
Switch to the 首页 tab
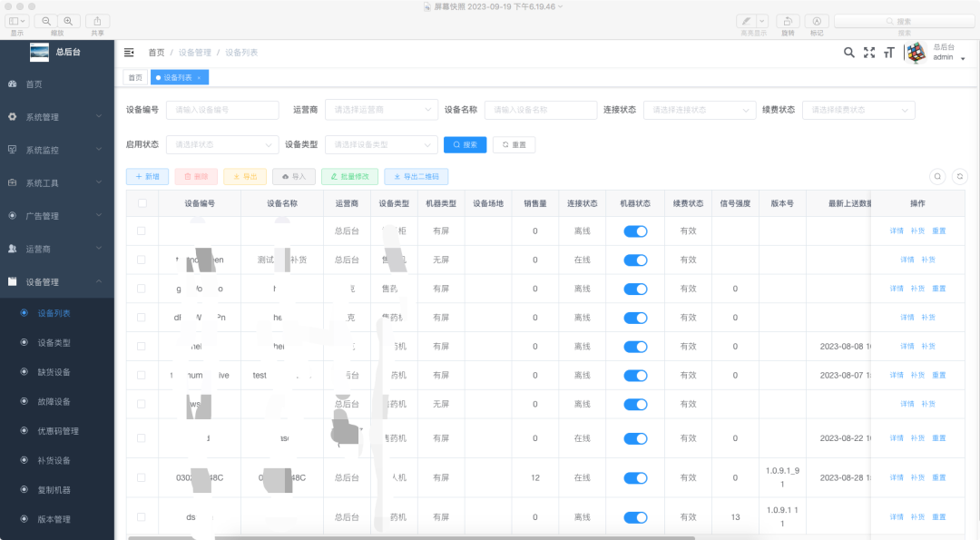[135, 77]
